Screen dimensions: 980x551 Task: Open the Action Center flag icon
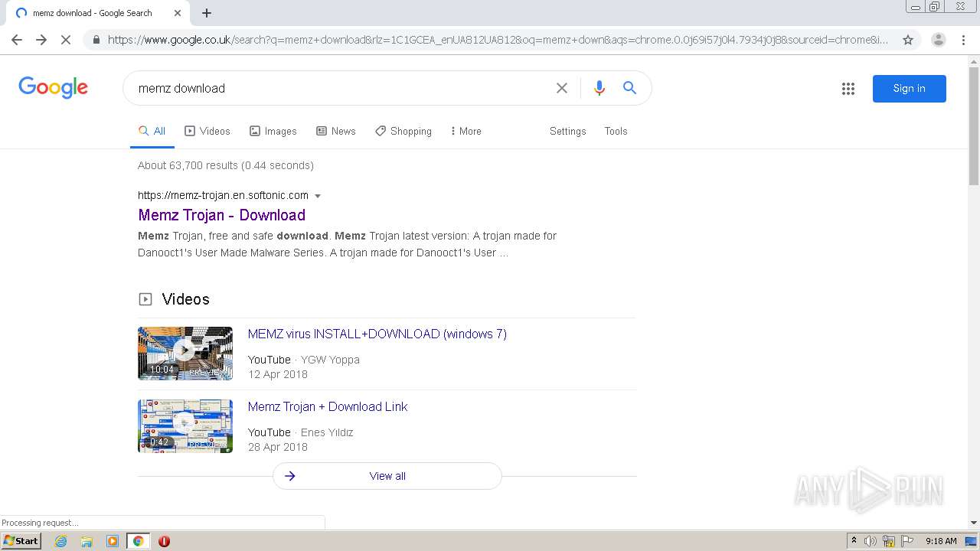[907, 541]
